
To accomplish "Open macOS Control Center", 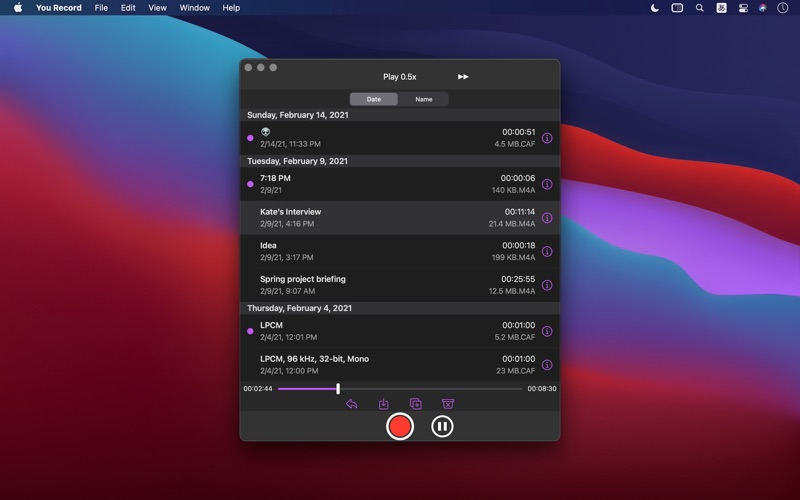I will (743, 8).
